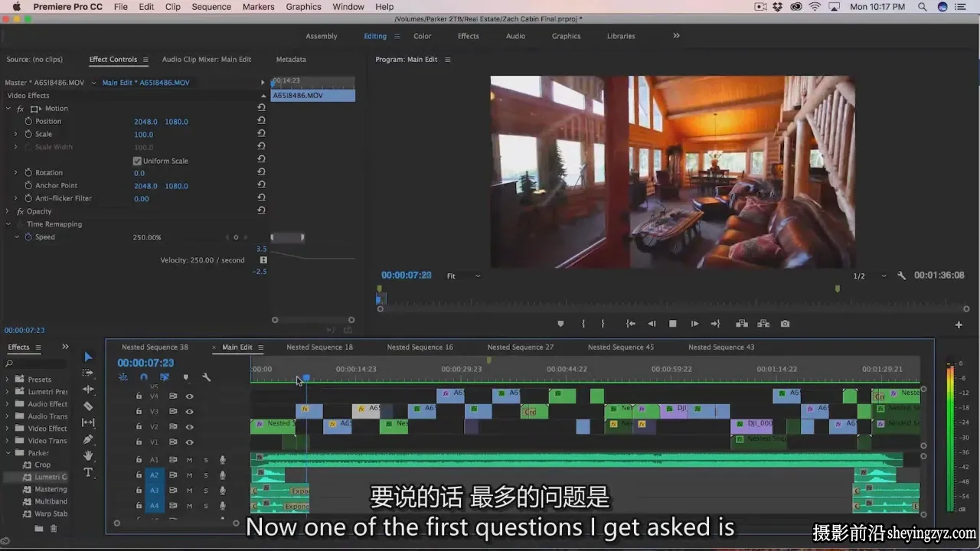
Task: Open Nested Sequence 18 timeline tab
Action: pyautogui.click(x=320, y=347)
